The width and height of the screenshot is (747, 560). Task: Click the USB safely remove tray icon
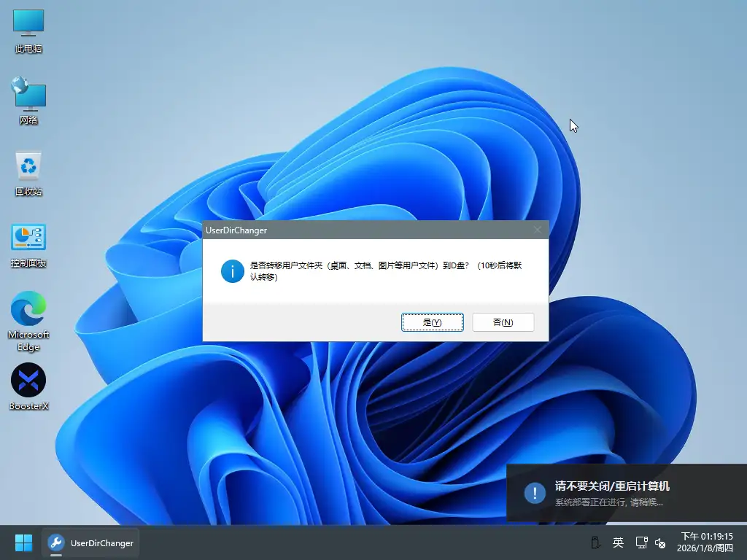pos(595,542)
